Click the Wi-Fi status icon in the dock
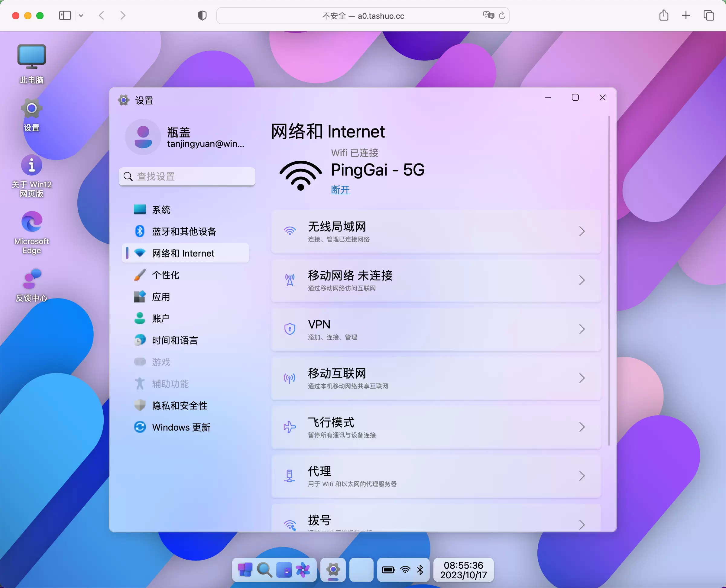The width and height of the screenshot is (726, 588). click(405, 570)
